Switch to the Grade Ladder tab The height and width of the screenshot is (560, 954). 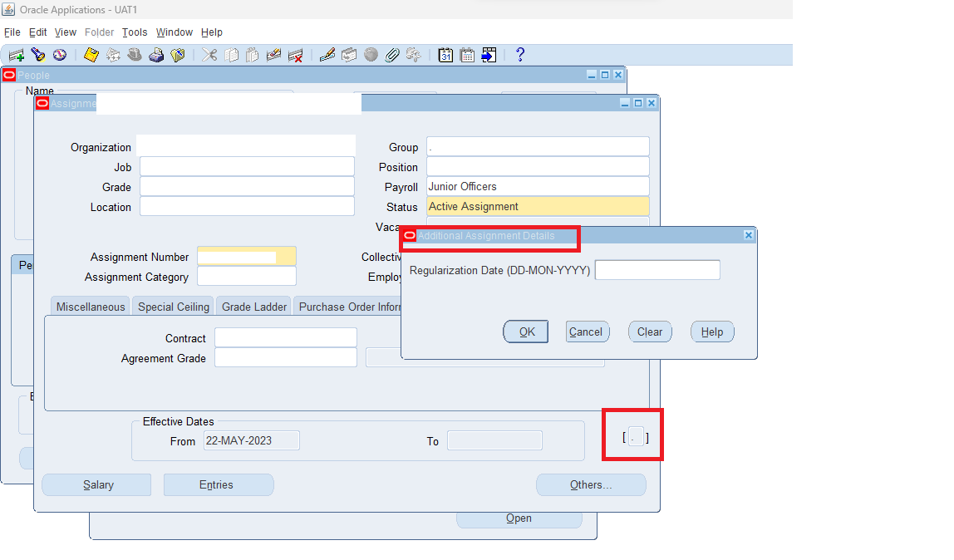253,306
